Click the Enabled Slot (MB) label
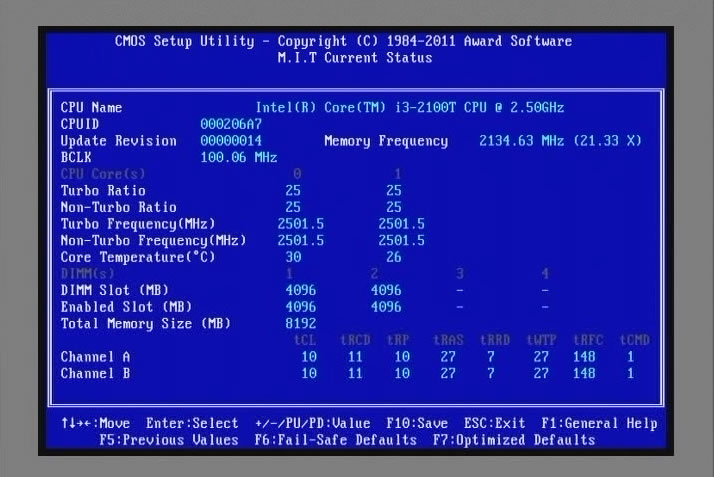This screenshot has height=477, width=714. [126, 307]
